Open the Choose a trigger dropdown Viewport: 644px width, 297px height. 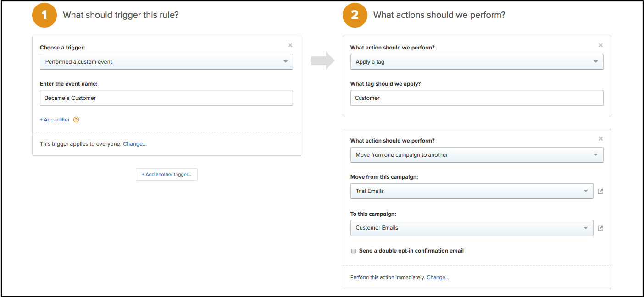click(x=166, y=62)
